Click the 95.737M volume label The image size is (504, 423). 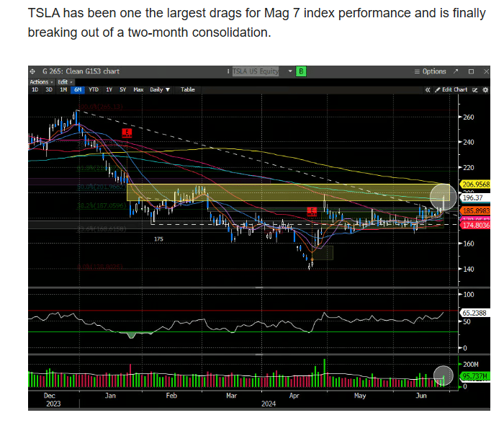point(475,376)
